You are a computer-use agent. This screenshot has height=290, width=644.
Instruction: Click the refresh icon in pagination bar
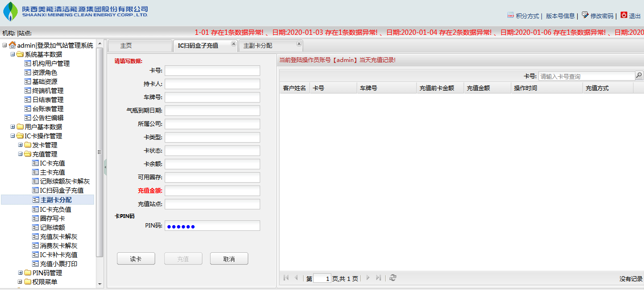(x=393, y=278)
